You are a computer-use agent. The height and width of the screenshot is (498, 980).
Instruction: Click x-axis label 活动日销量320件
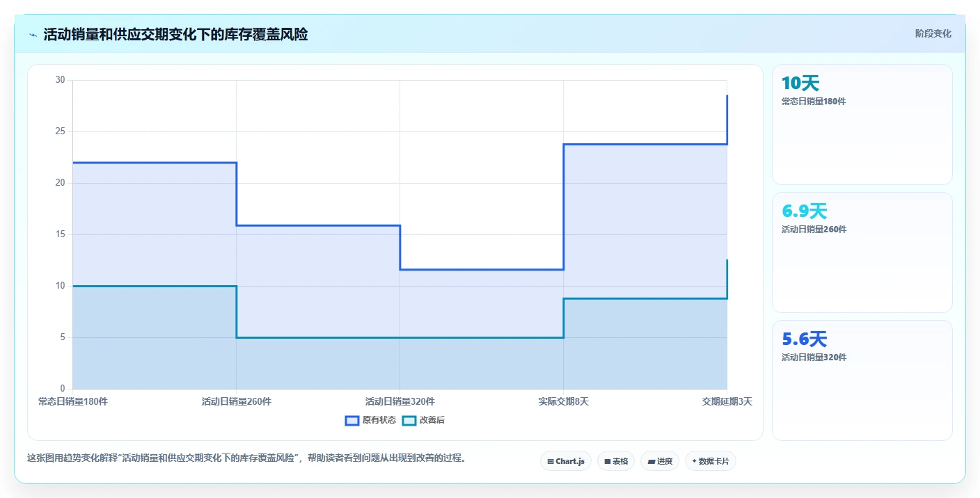tap(400, 401)
